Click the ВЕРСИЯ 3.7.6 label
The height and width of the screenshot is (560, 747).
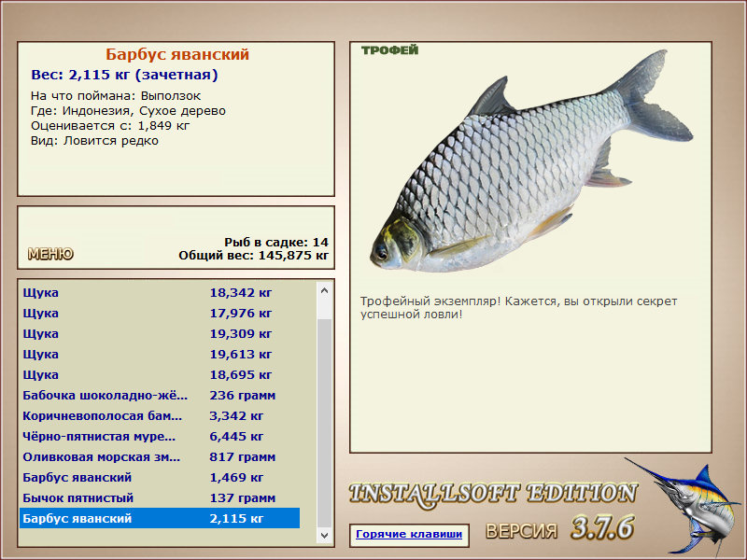tap(560, 528)
